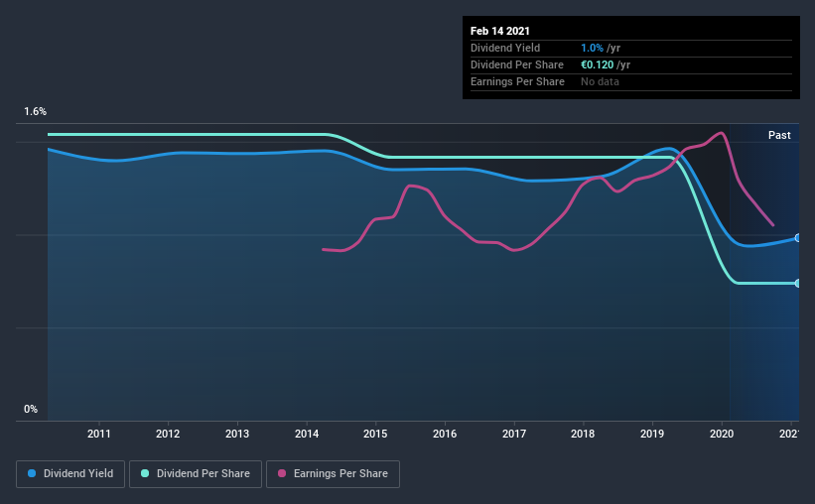Click the 2020 x-axis label

[722, 434]
